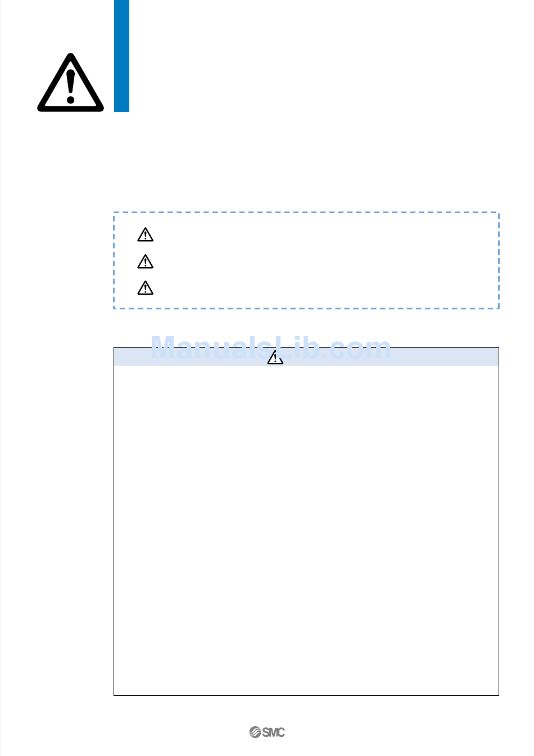Click the dashed blue border line
The image size is (534, 756).
coord(306,213)
